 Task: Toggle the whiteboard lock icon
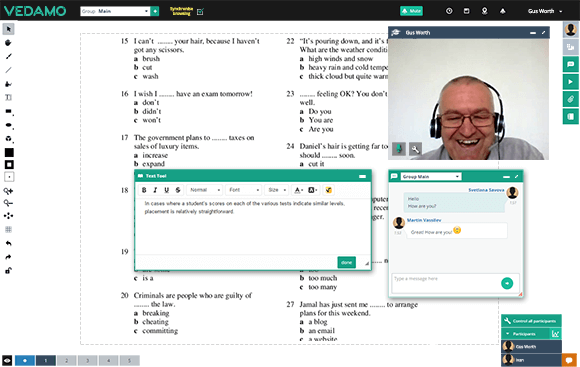pos(9,270)
